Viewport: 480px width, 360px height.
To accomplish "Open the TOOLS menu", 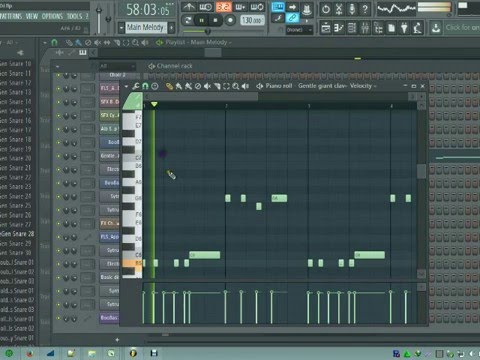I will pyautogui.click(x=74, y=16).
